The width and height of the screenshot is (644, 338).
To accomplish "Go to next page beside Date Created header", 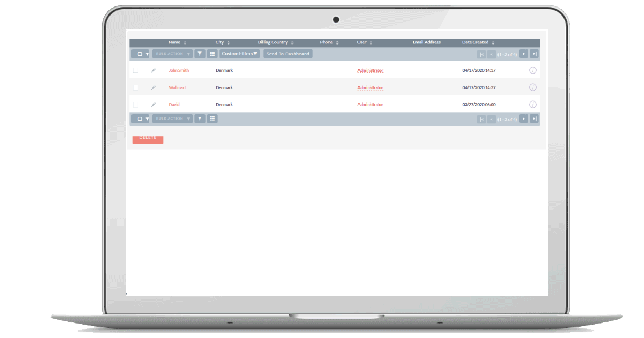I will pos(524,54).
